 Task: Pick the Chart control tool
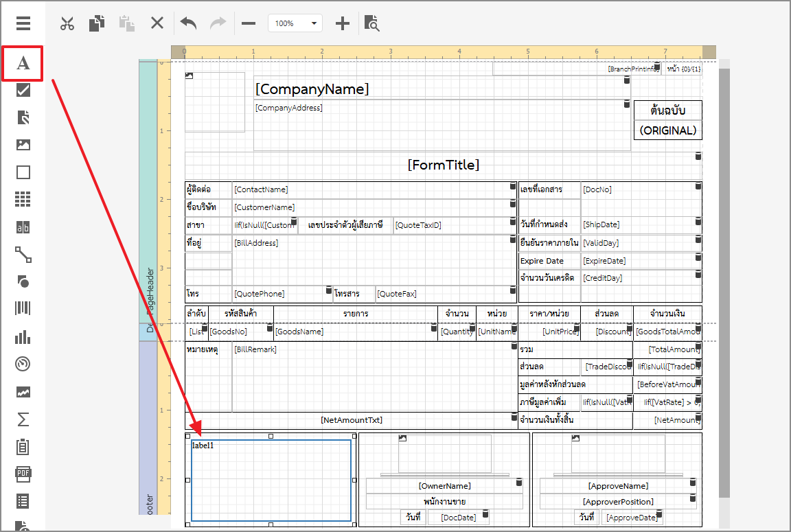(x=23, y=336)
